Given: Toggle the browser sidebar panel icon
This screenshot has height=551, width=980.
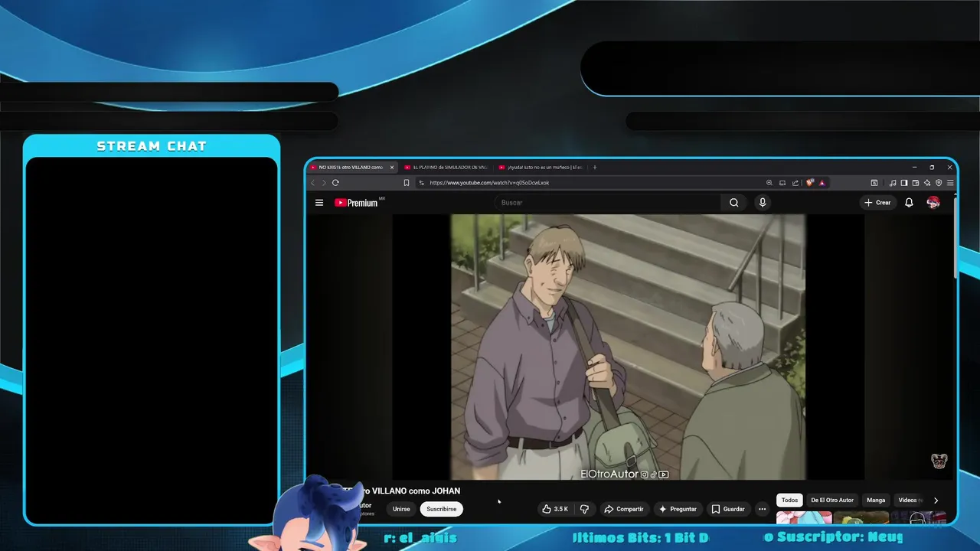Looking at the screenshot, I should click(904, 183).
